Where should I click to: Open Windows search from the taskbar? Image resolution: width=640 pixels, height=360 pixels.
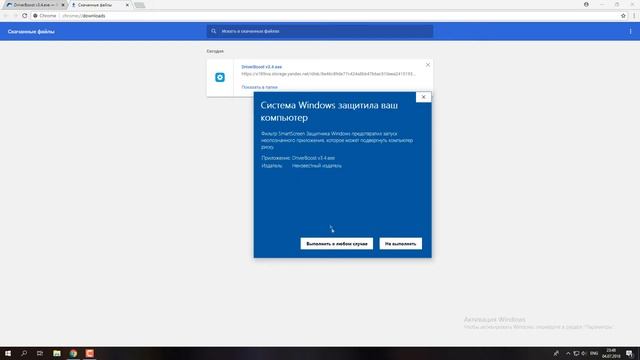[24, 353]
